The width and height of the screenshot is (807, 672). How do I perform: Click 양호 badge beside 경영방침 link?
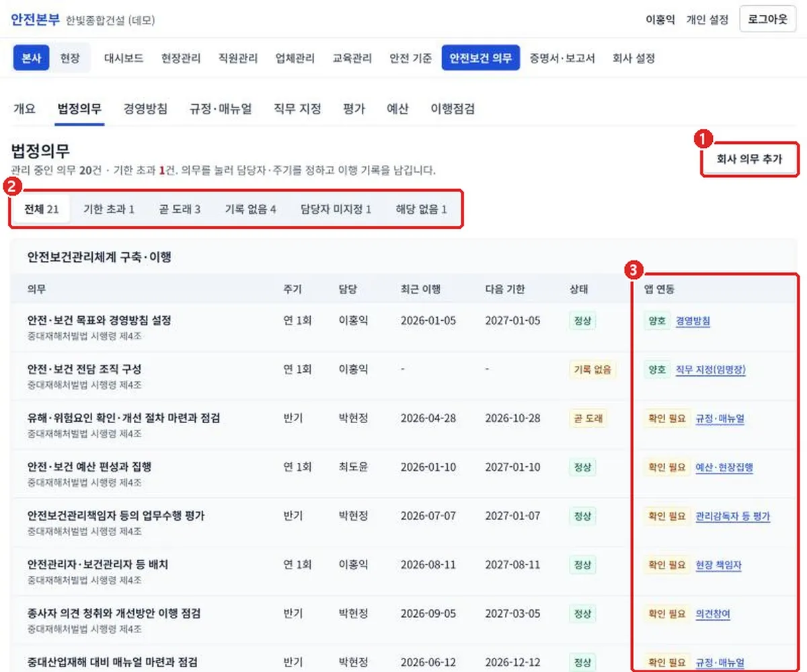656,321
